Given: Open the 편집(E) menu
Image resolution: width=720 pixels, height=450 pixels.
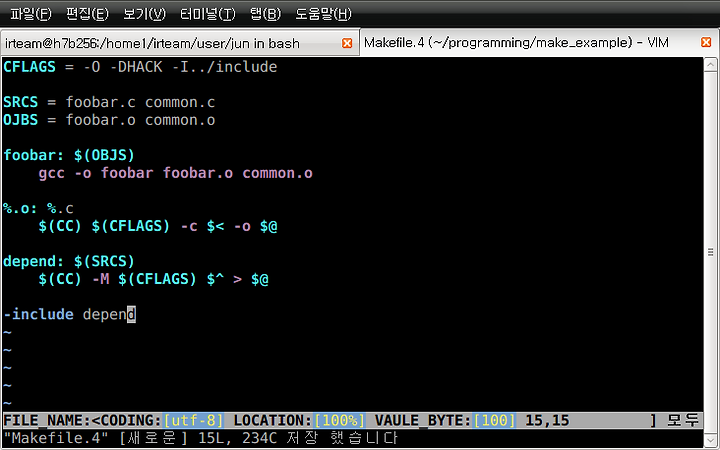Looking at the screenshot, I should click(x=87, y=14).
